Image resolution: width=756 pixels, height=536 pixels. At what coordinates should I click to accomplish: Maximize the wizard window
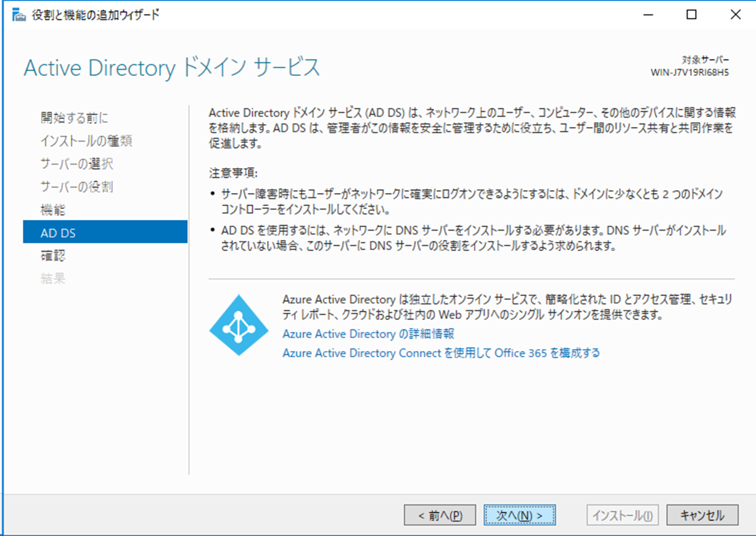click(691, 15)
